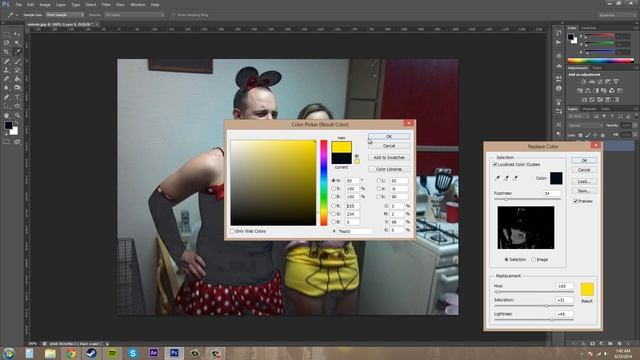The height and width of the screenshot is (360, 640).
Task: Open the Image menu
Action: pos(45,4)
